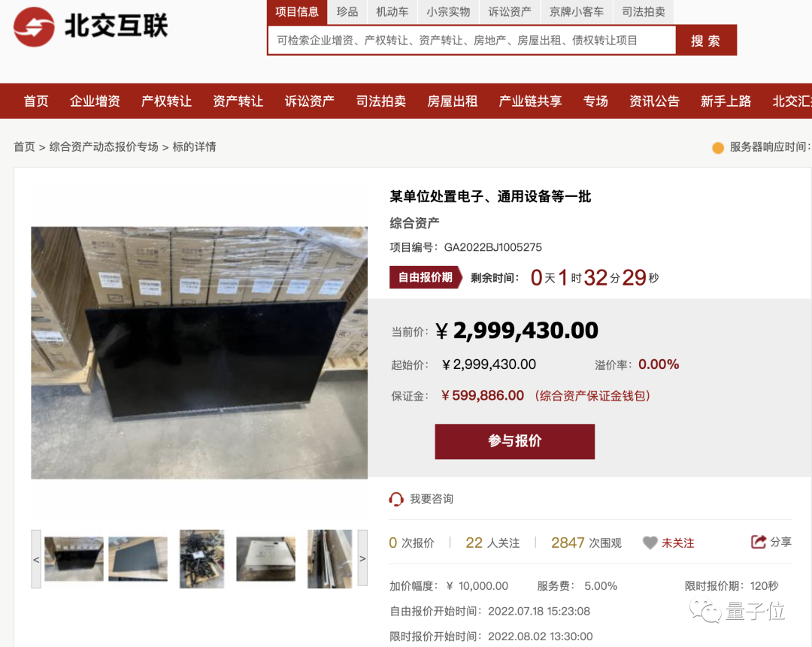This screenshot has width=812, height=647.
Task: Click the main TV screen product image
Action: point(199,352)
